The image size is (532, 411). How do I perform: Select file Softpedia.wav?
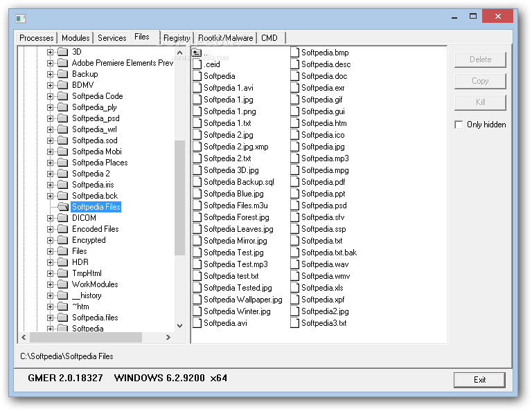pos(325,264)
